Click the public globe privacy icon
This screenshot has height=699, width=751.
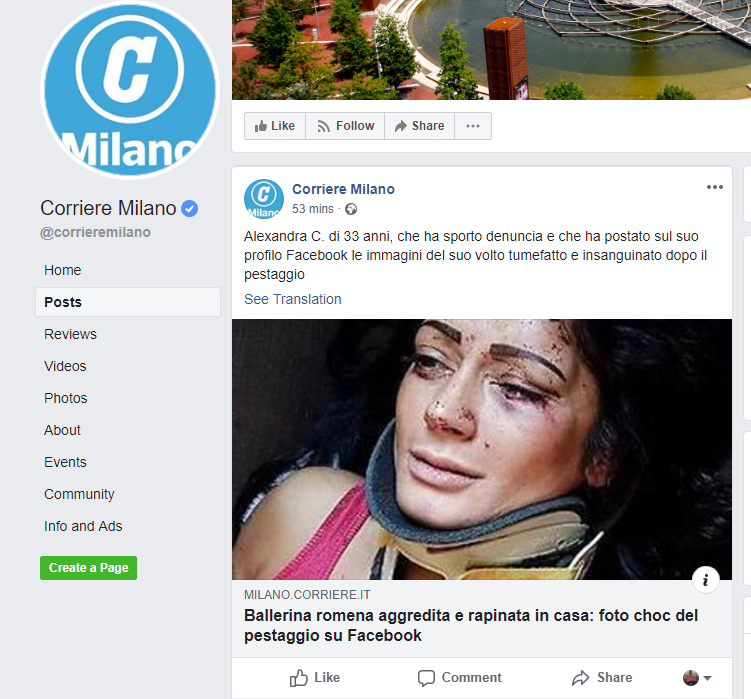(351, 209)
